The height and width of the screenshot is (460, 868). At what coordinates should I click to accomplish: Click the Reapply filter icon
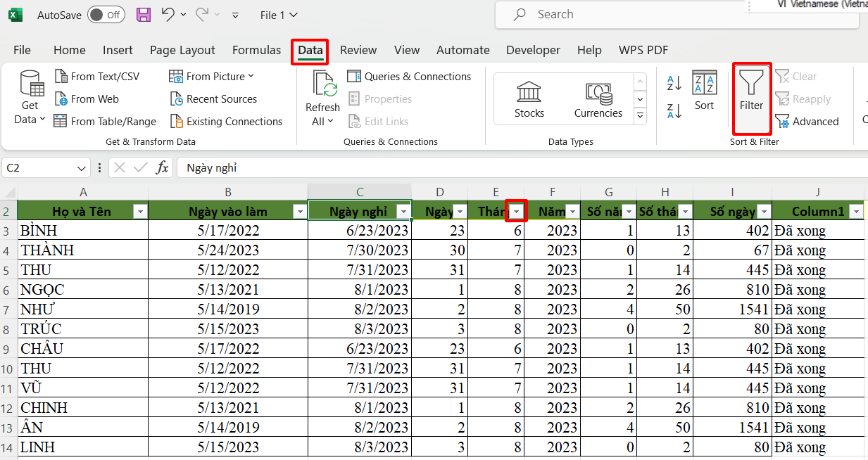pyautogui.click(x=803, y=98)
